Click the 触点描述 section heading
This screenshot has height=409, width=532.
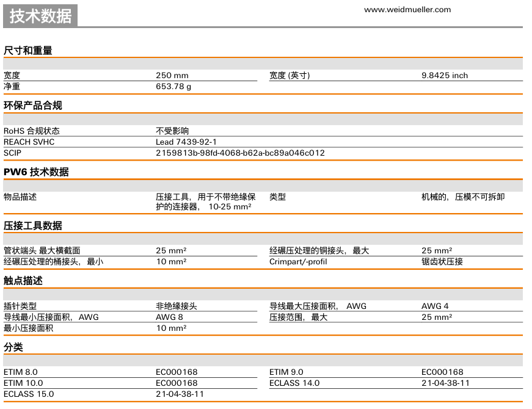click(x=23, y=281)
